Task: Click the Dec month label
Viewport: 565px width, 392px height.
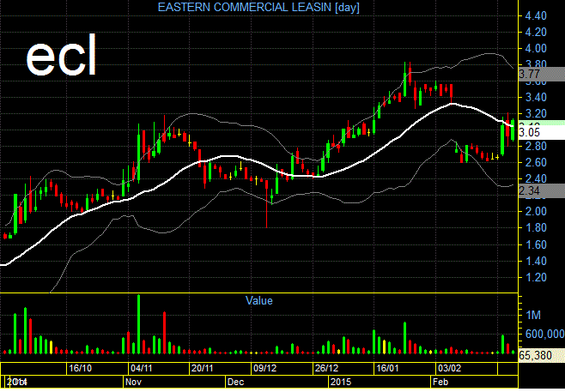Action: 235,382
